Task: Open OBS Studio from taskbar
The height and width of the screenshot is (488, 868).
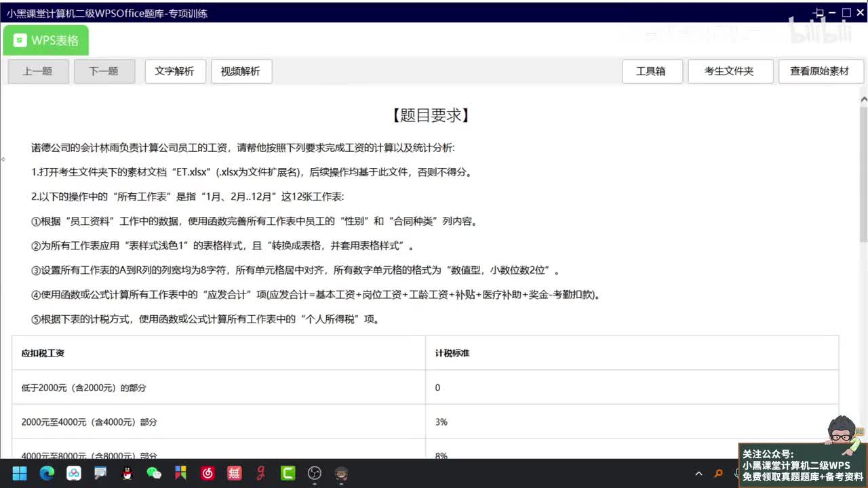Action: (x=315, y=473)
